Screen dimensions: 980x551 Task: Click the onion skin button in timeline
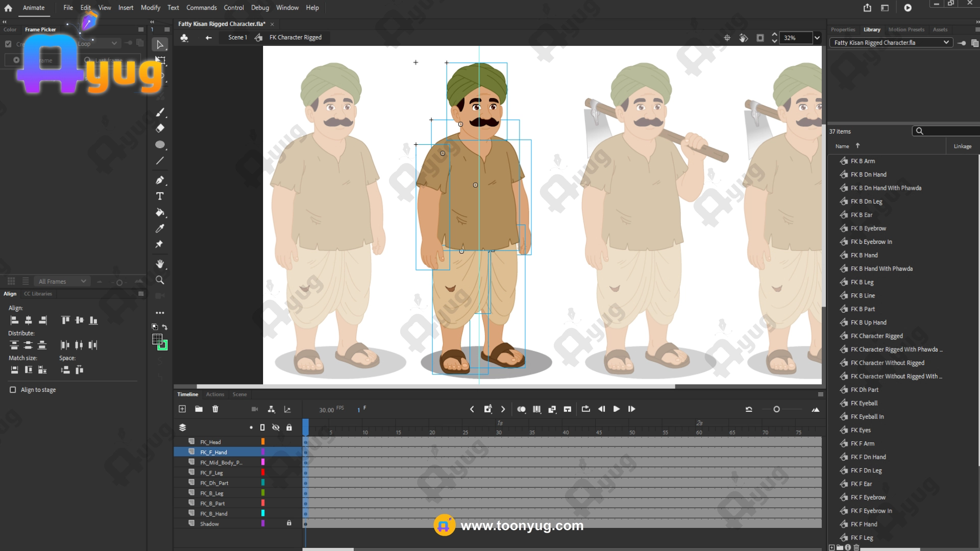click(521, 409)
